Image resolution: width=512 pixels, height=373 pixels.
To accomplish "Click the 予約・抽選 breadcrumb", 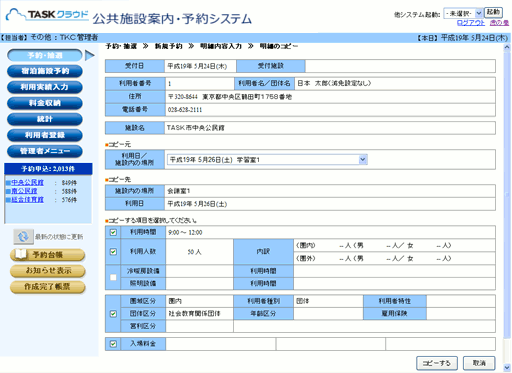I will [121, 46].
